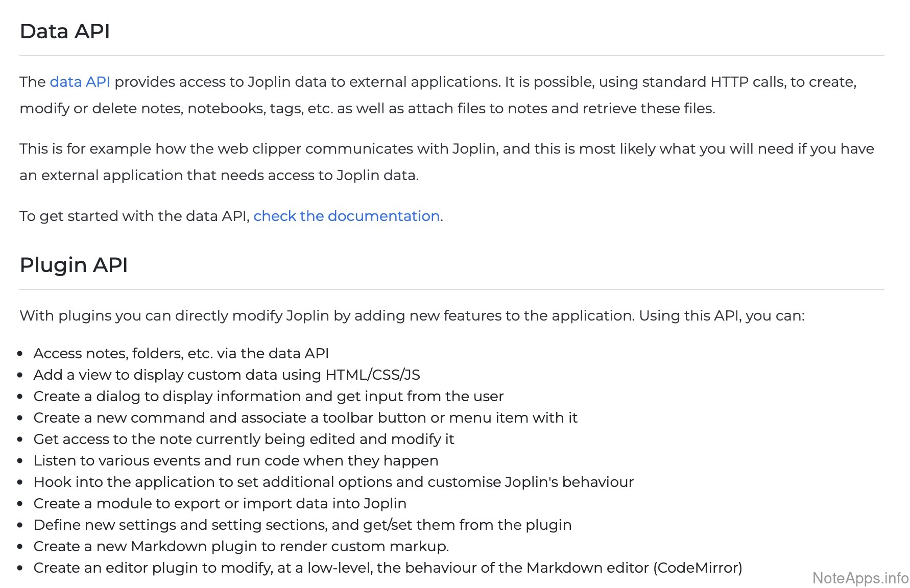Click the "Create a new Markdown plugin" item
Screen dimensions: 910x588
click(x=241, y=547)
